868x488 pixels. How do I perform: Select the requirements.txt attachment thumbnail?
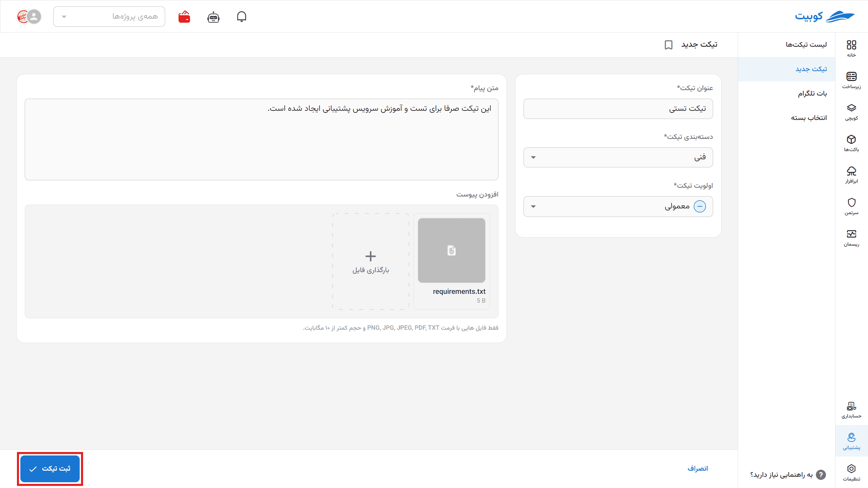point(451,250)
